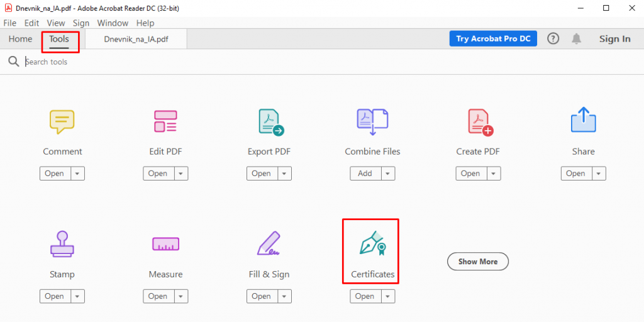Expand the Stamp Open dropdown arrow
644x322 pixels.
coord(77,296)
